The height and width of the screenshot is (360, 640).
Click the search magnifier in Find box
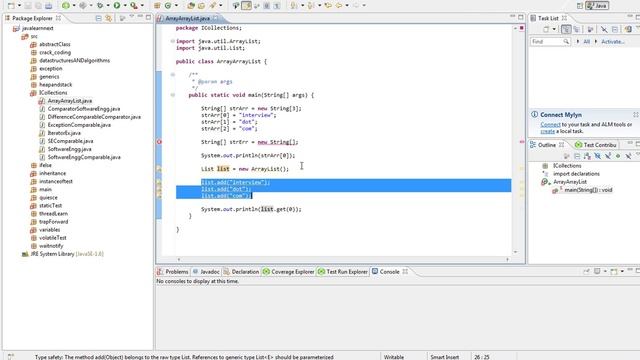click(566, 42)
